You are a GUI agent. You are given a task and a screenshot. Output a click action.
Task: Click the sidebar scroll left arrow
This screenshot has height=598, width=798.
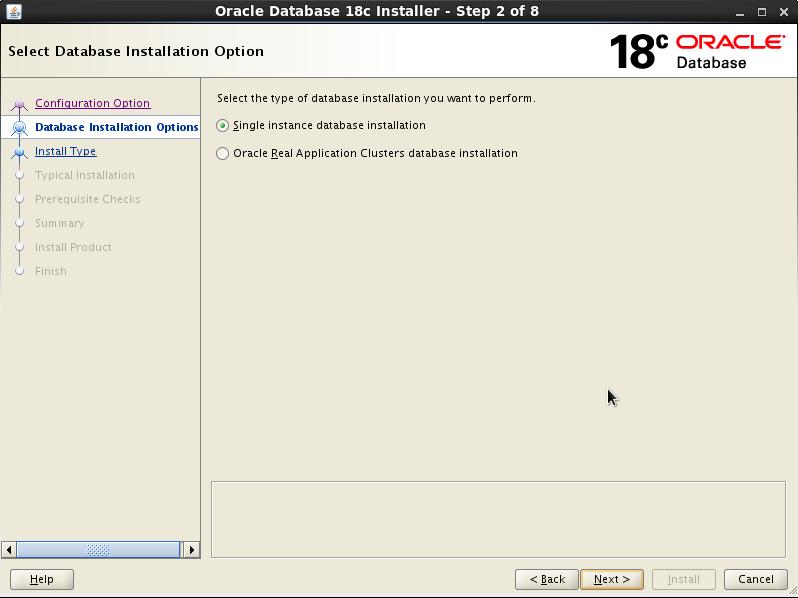coord(9,550)
